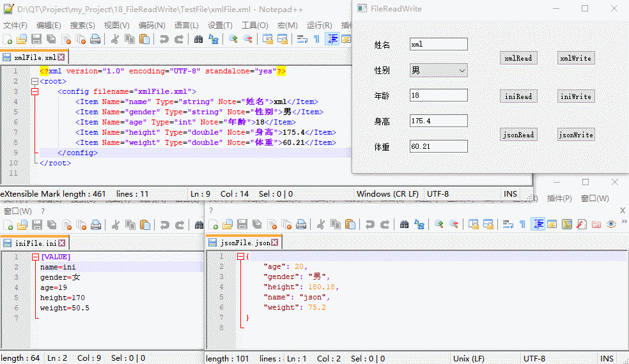Click Cut scissors icon in xmlFile.xml window toolbar
The image size is (629, 364).
click(115, 39)
